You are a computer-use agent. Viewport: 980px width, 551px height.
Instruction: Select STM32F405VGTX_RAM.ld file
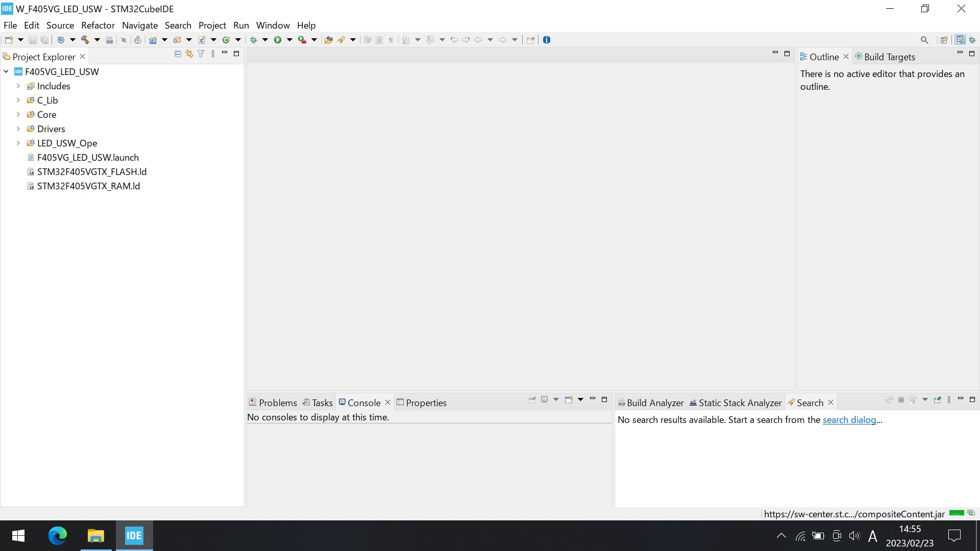pos(88,186)
